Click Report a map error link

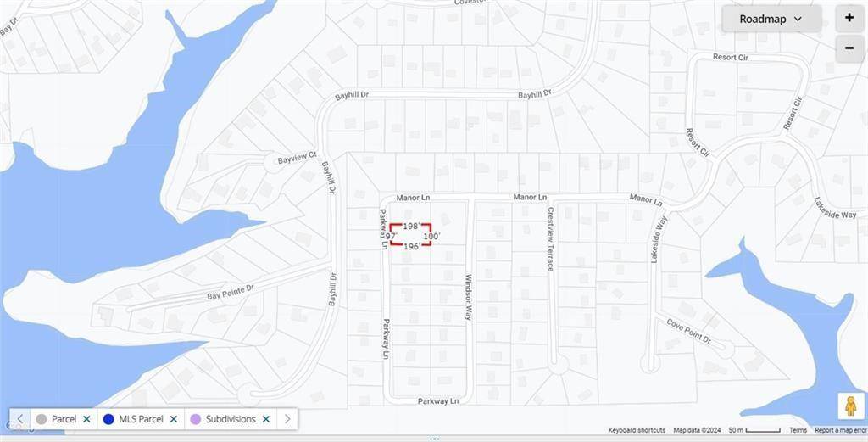[840, 430]
